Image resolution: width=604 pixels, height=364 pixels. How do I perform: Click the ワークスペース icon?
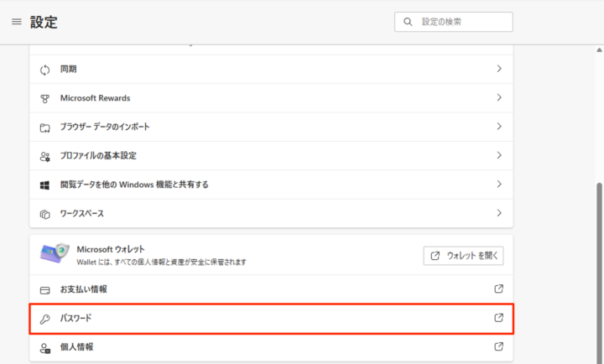[45, 214]
